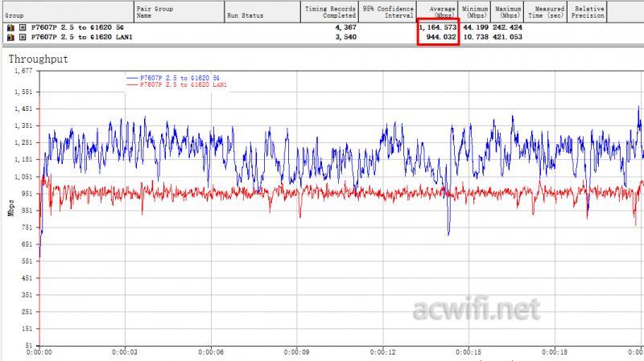Click the 1,251 label on the y-axis

[23, 143]
